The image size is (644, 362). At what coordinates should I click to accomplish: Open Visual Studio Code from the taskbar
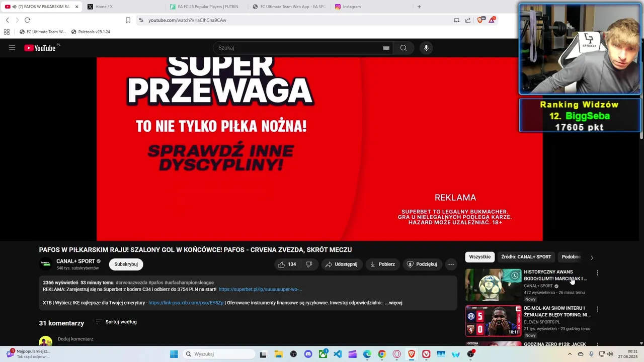[338, 354]
